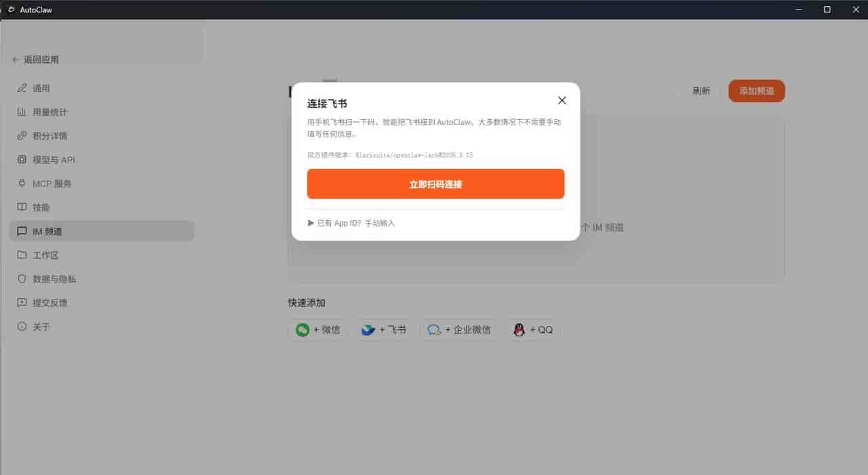868x475 pixels.
Task: Click the 官方插件版本 text line
Action: click(390, 155)
